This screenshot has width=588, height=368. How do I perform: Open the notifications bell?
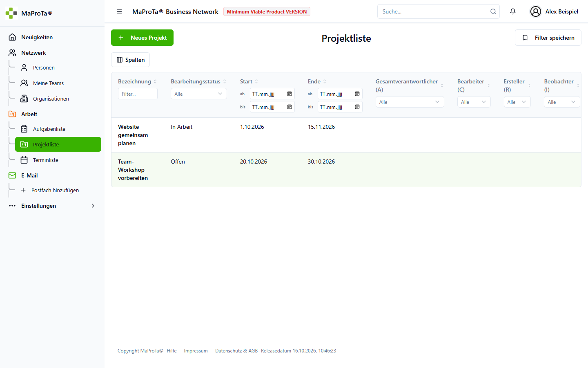(x=513, y=11)
